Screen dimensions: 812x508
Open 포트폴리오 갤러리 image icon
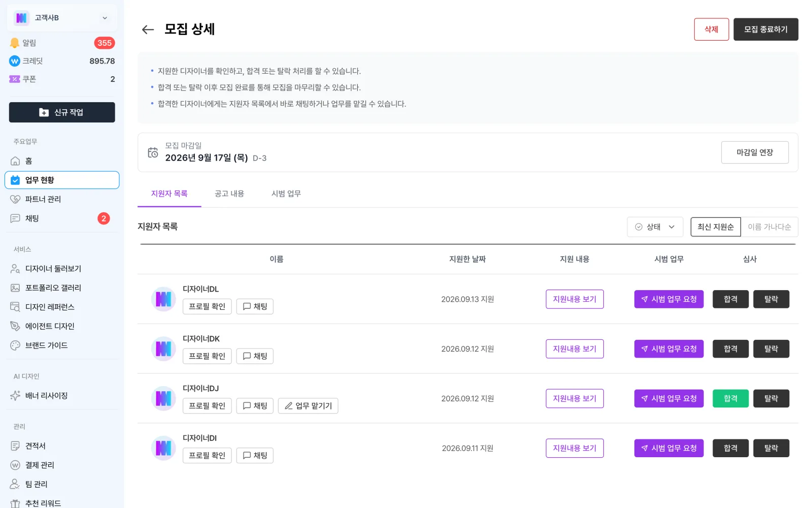click(x=15, y=288)
